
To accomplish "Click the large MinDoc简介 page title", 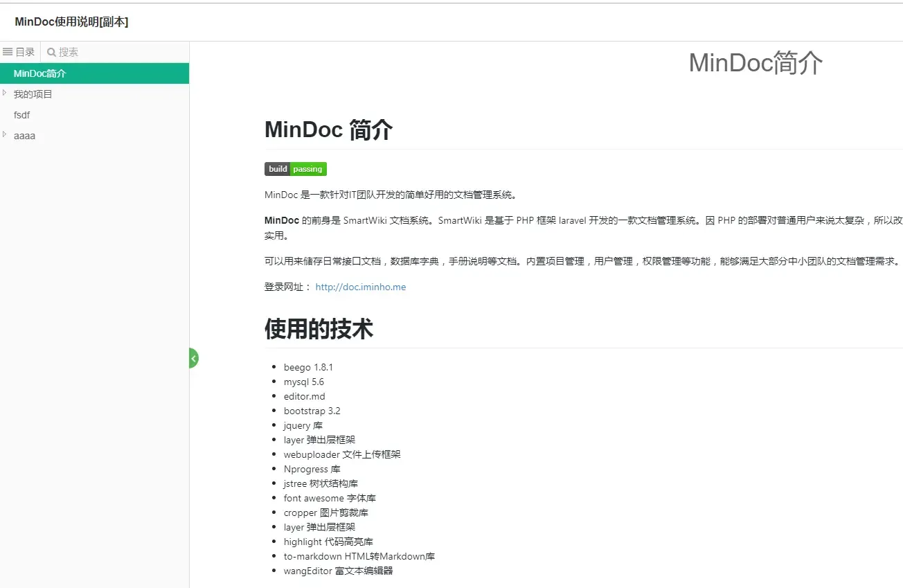I will (x=754, y=63).
